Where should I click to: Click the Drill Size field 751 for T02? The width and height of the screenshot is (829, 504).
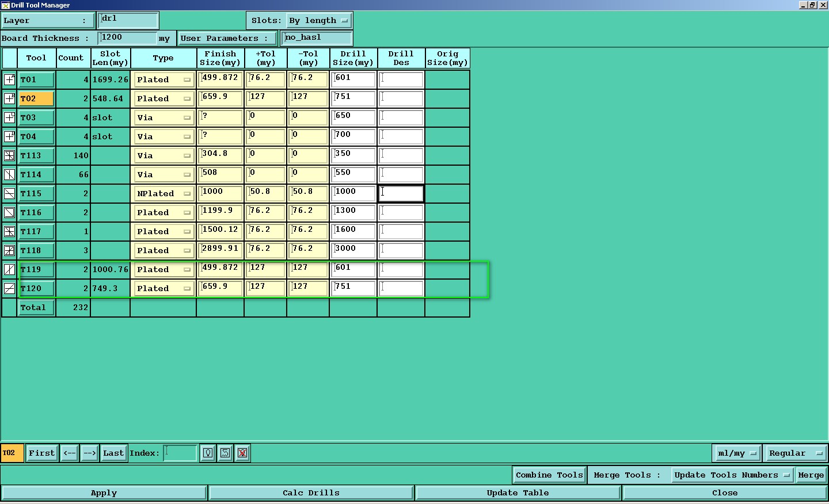pos(353,98)
